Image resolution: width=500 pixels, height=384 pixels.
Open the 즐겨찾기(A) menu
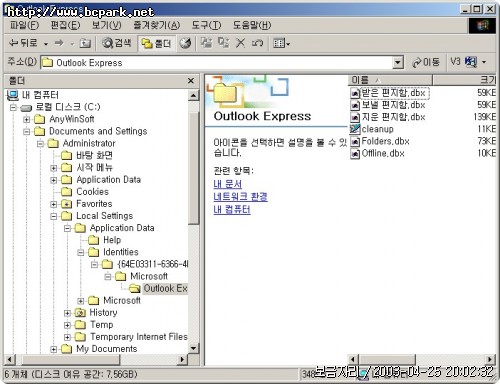pos(156,25)
